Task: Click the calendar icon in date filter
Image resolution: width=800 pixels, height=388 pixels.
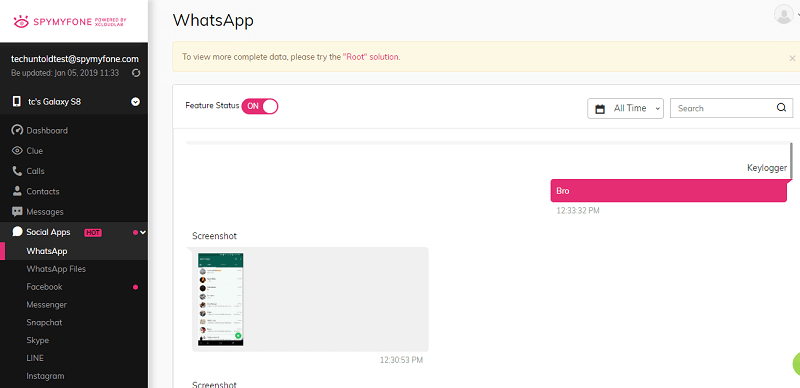Action: pyautogui.click(x=601, y=109)
